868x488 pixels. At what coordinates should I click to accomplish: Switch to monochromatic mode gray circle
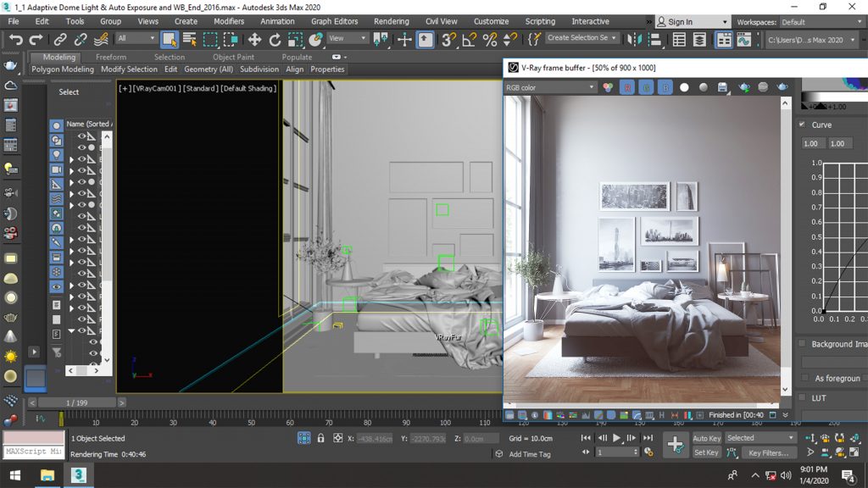(x=703, y=87)
